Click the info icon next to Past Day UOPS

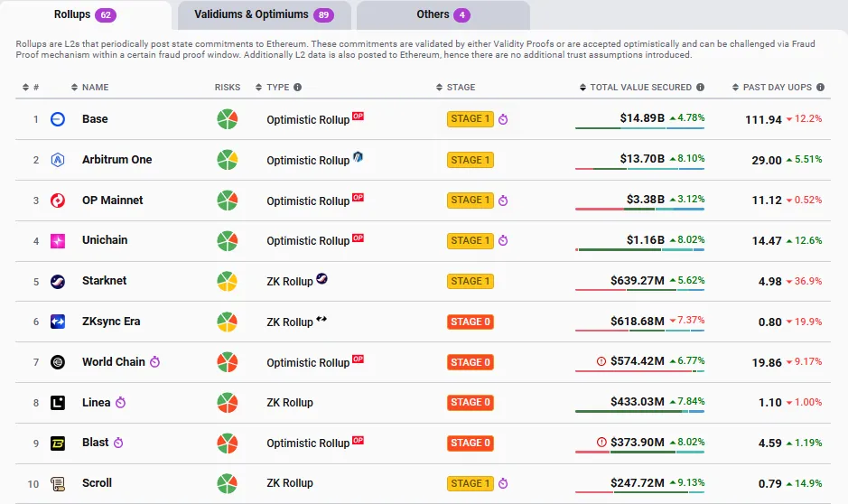[820, 87]
